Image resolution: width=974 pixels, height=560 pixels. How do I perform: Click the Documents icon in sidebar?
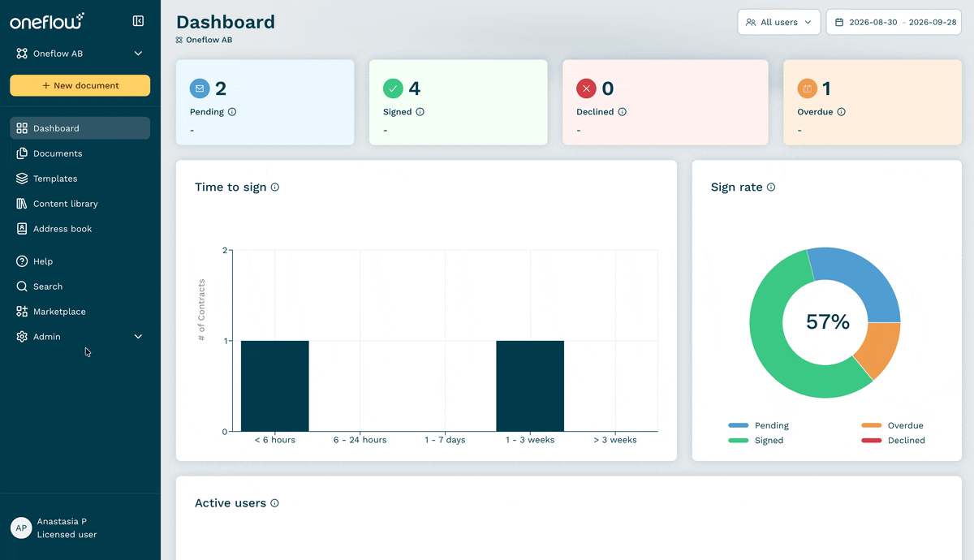click(x=22, y=153)
